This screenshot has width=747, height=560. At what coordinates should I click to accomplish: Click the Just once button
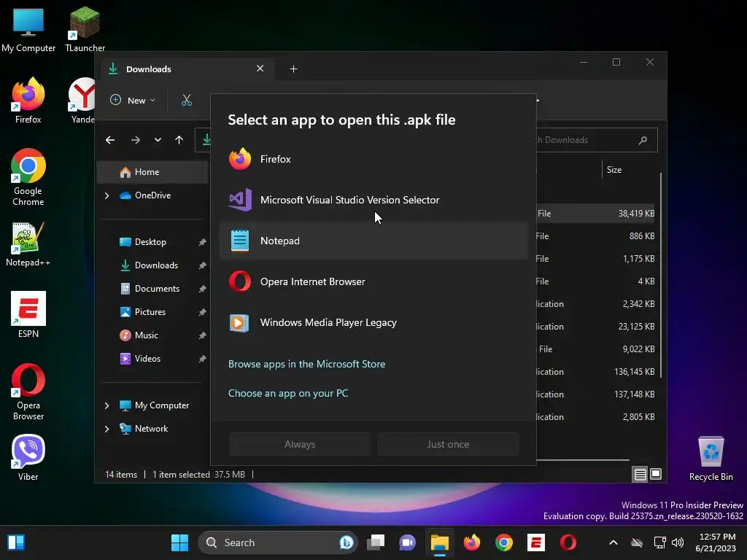click(449, 444)
